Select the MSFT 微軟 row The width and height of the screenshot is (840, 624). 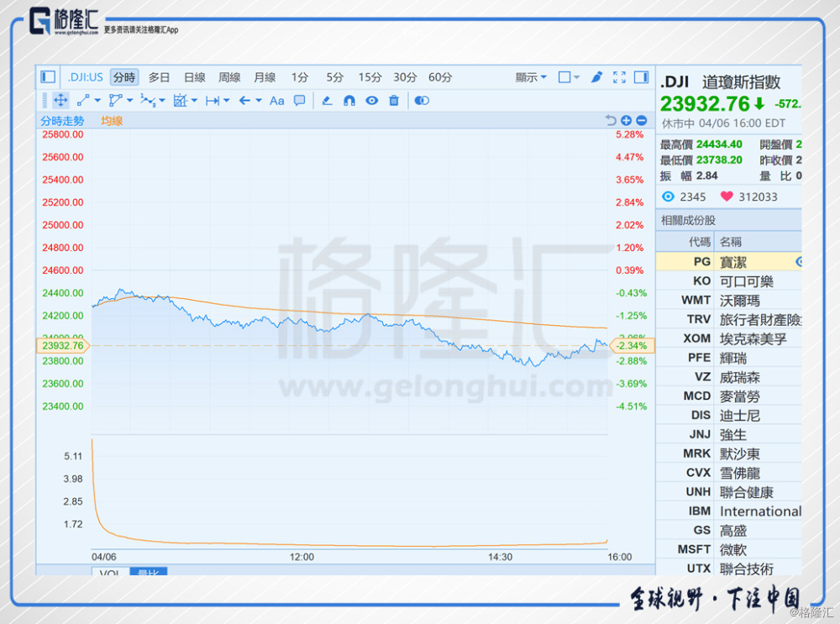(x=728, y=549)
